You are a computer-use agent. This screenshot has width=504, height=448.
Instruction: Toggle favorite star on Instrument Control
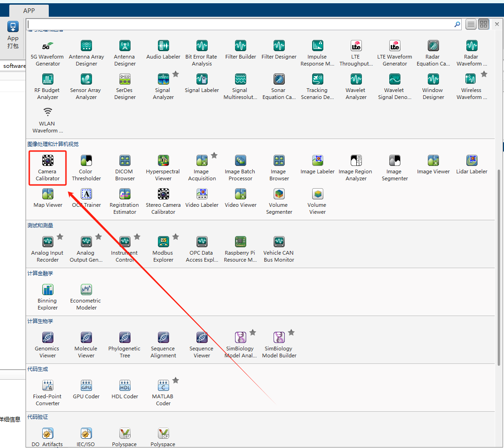137,237
